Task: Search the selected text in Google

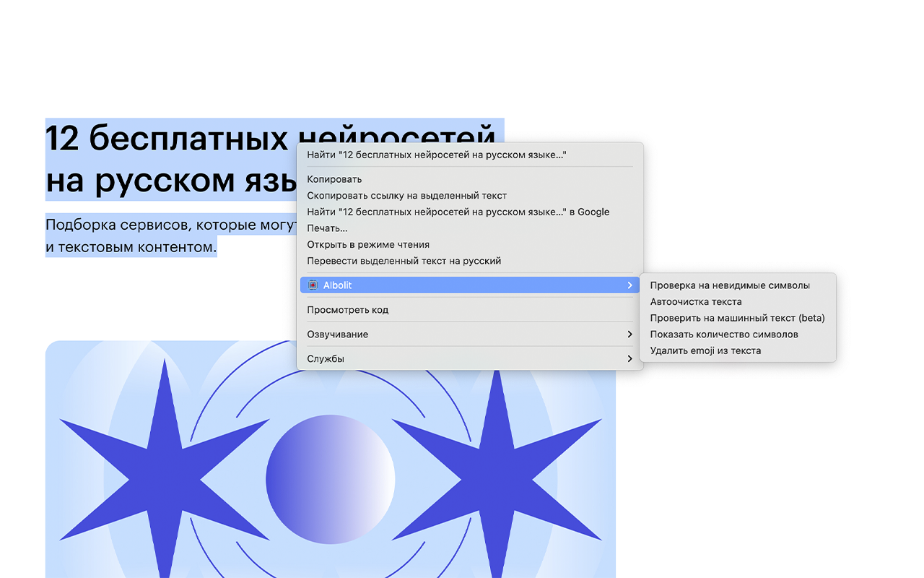Action: (x=469, y=212)
